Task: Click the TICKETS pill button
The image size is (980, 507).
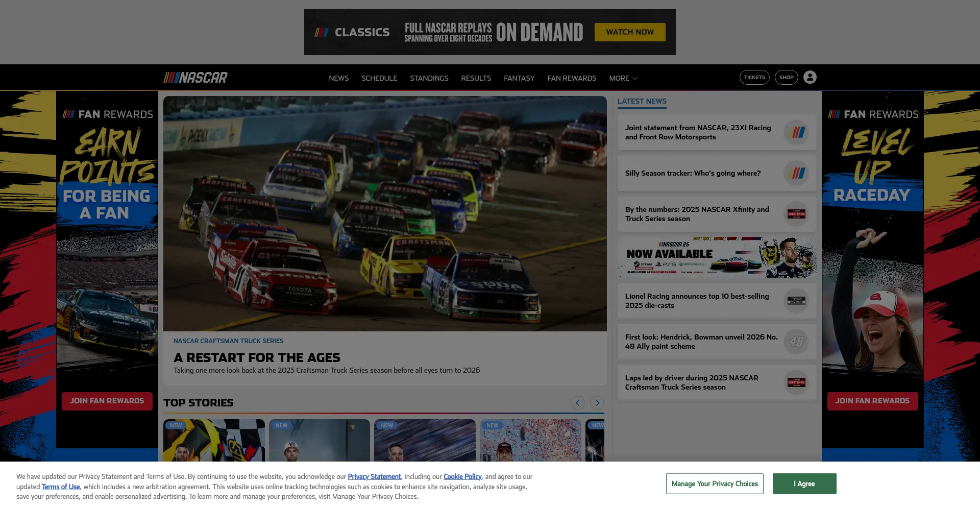Action: [754, 78]
